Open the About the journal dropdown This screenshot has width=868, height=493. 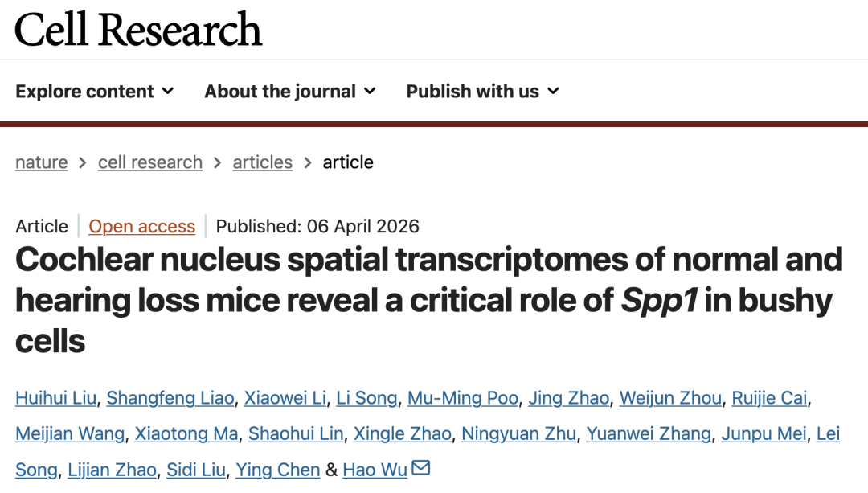coord(290,92)
